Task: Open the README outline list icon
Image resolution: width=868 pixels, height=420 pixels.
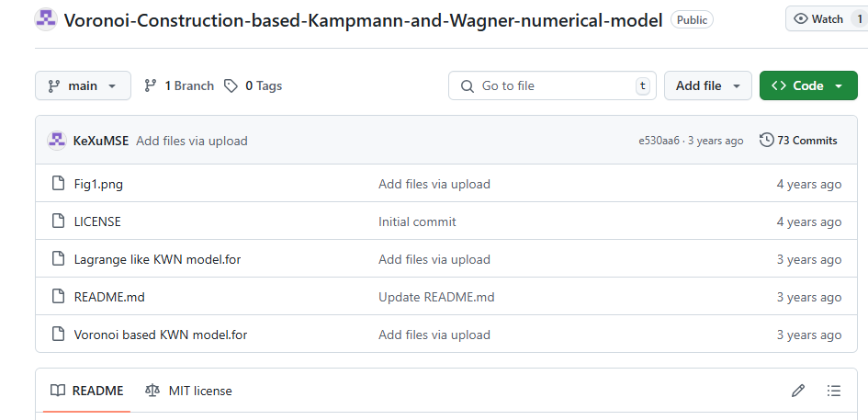Action: coord(834,391)
